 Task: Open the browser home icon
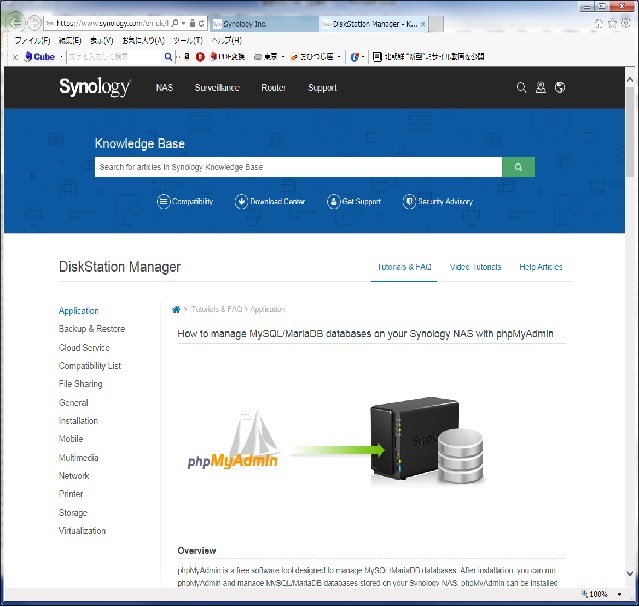(599, 23)
